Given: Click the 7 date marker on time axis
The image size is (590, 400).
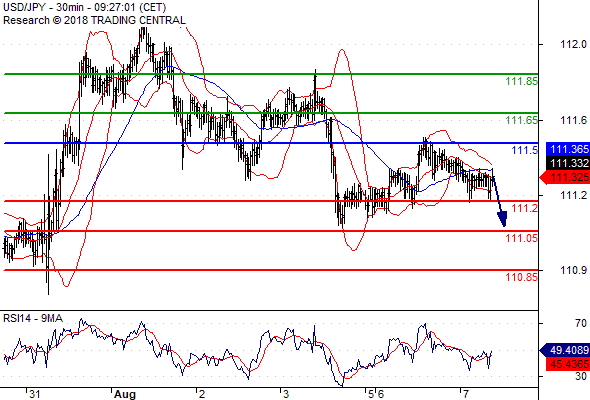Looking at the screenshot, I should point(465,394).
